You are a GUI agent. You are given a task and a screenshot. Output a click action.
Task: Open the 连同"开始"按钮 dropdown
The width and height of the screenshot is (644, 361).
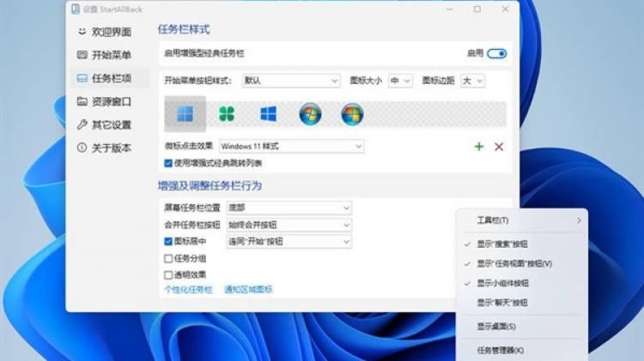point(289,242)
